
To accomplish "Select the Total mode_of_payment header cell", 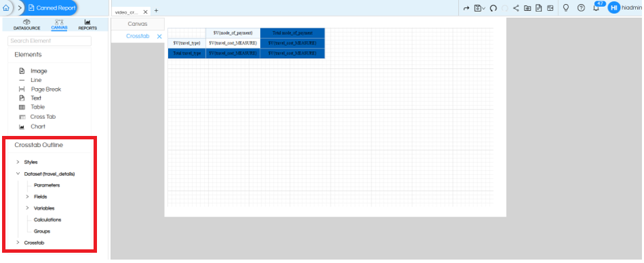I will pos(292,33).
